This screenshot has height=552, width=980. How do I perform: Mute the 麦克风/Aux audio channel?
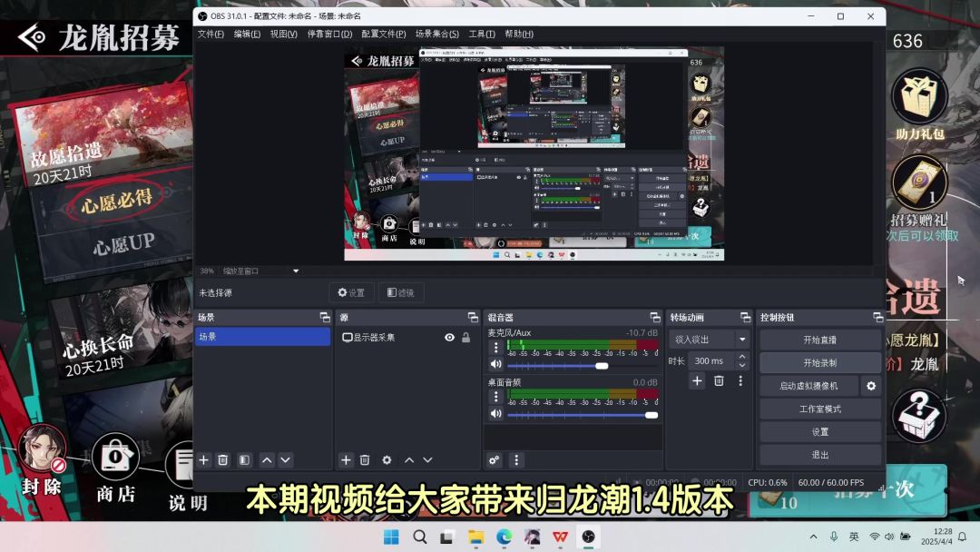(x=495, y=364)
